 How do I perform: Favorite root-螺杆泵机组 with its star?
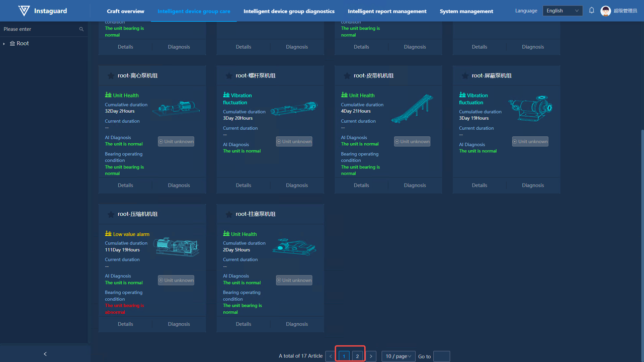[x=229, y=75]
